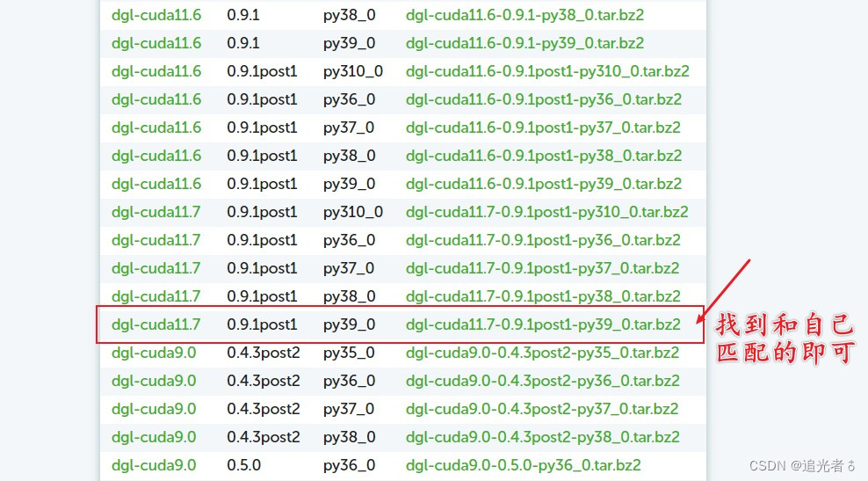This screenshot has height=481, width=868.
Task: Open dgl-cuda9.0-0.4.3post2-py38_0.tar.bz2
Action: 543,437
